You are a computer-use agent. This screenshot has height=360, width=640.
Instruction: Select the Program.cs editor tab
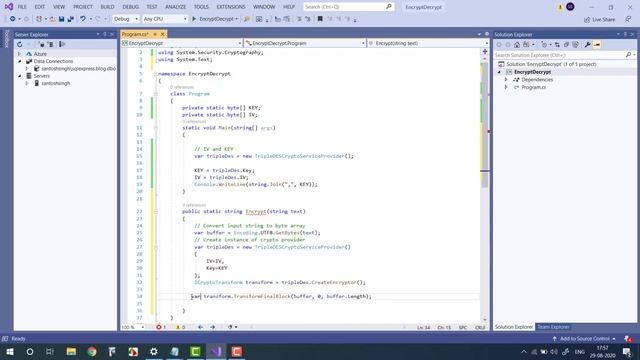[135, 34]
